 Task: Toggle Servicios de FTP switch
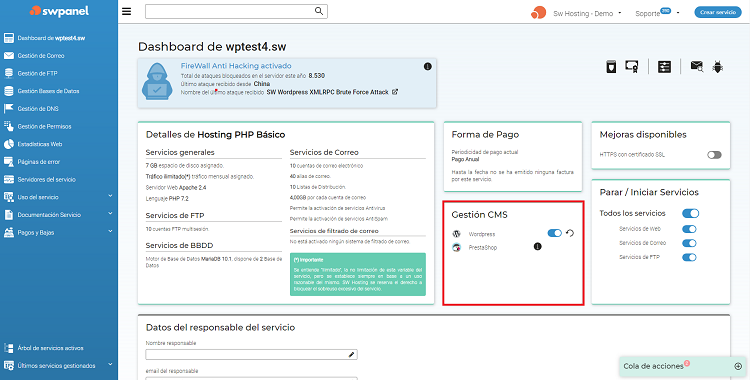point(689,257)
